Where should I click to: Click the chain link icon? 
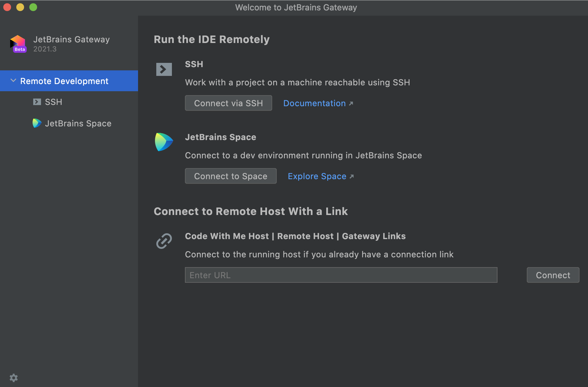[x=164, y=241]
